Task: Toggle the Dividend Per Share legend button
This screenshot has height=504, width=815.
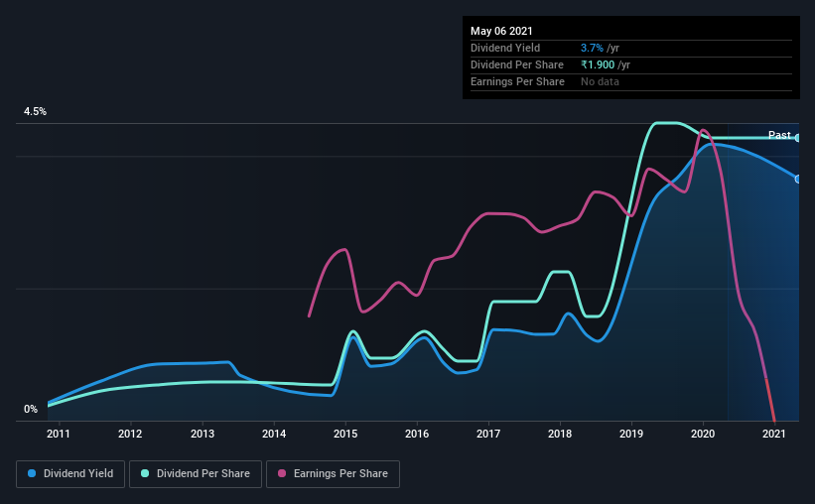Action: click(x=196, y=474)
